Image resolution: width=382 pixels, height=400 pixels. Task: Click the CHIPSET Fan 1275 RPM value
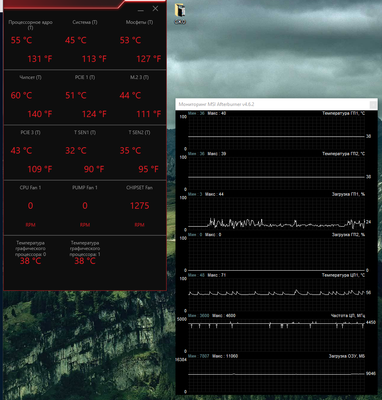coord(139,206)
